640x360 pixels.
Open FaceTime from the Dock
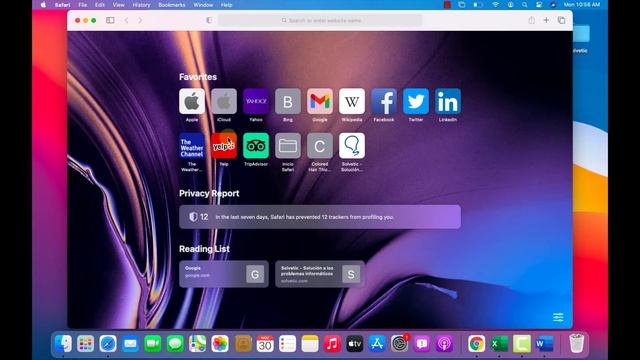point(153,344)
